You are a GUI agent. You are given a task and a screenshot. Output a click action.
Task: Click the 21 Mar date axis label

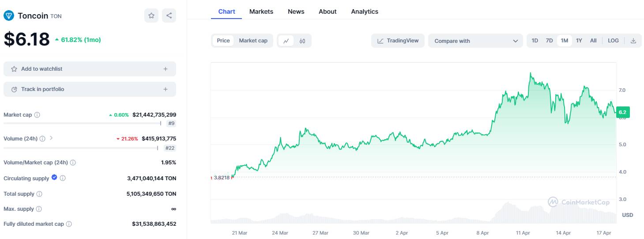(x=240, y=233)
